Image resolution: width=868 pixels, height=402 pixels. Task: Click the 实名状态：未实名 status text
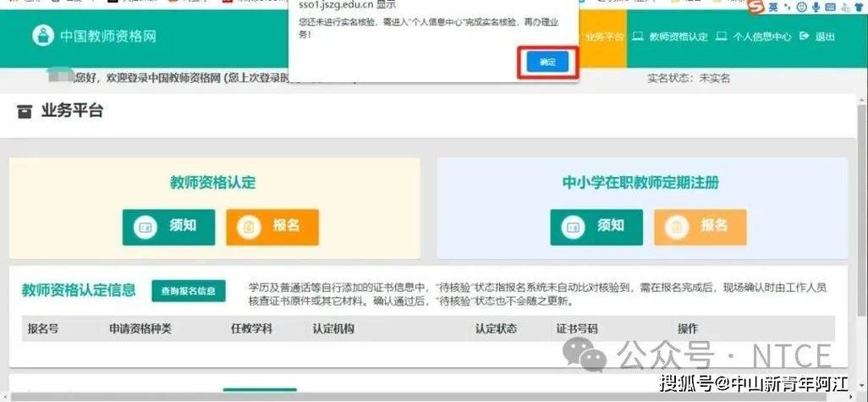pyautogui.click(x=689, y=79)
